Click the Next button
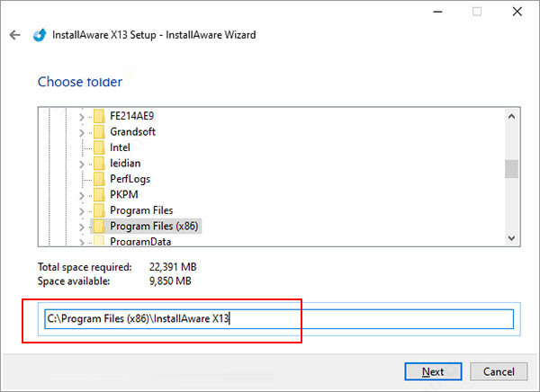The width and height of the screenshot is (540, 392). pyautogui.click(x=433, y=371)
